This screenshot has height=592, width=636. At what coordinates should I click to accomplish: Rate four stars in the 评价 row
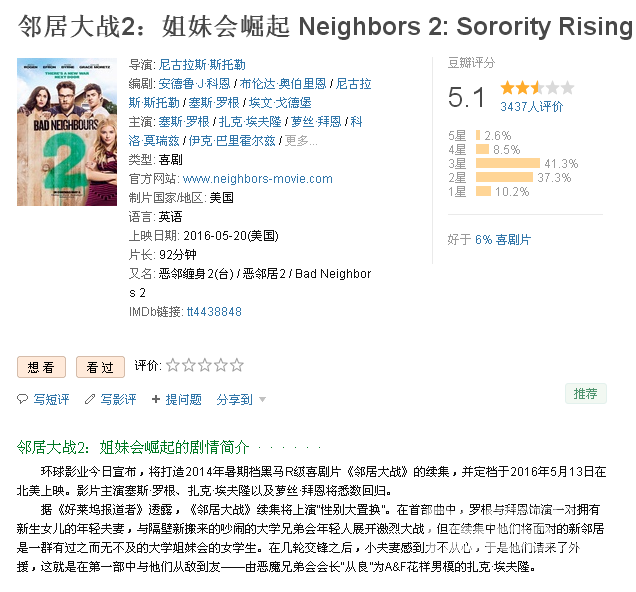point(220,366)
